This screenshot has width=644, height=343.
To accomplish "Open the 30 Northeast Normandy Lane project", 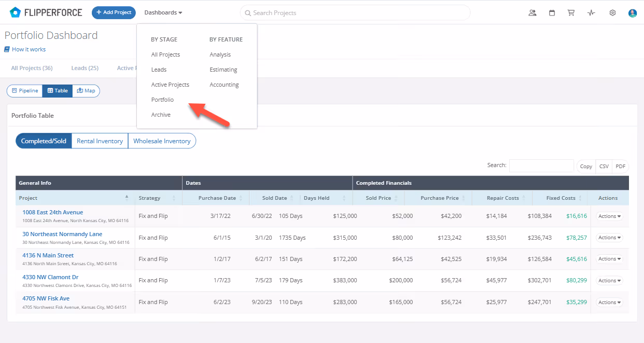I will click(62, 234).
